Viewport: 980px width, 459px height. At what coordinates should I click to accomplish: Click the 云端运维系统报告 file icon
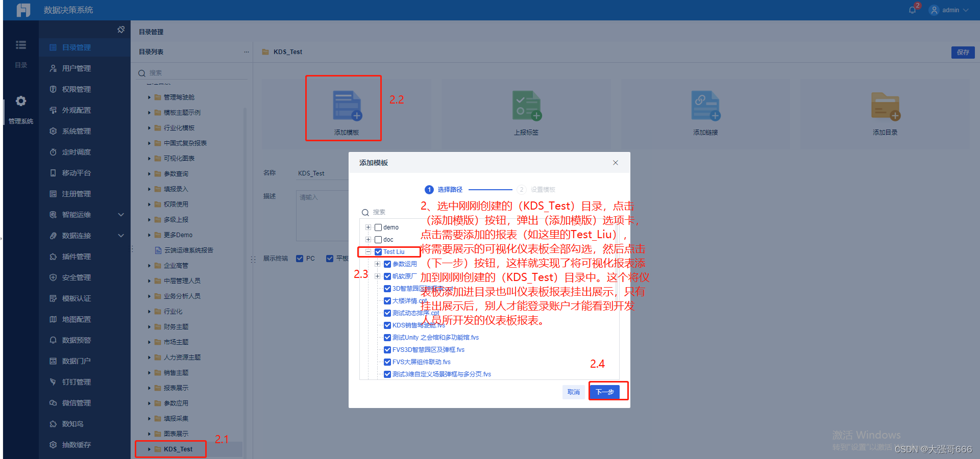(x=158, y=250)
